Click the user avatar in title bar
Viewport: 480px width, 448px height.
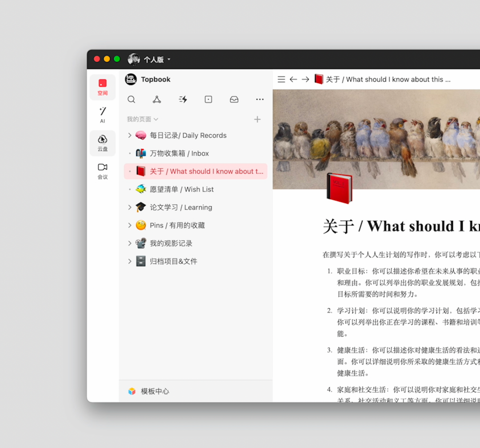(134, 59)
